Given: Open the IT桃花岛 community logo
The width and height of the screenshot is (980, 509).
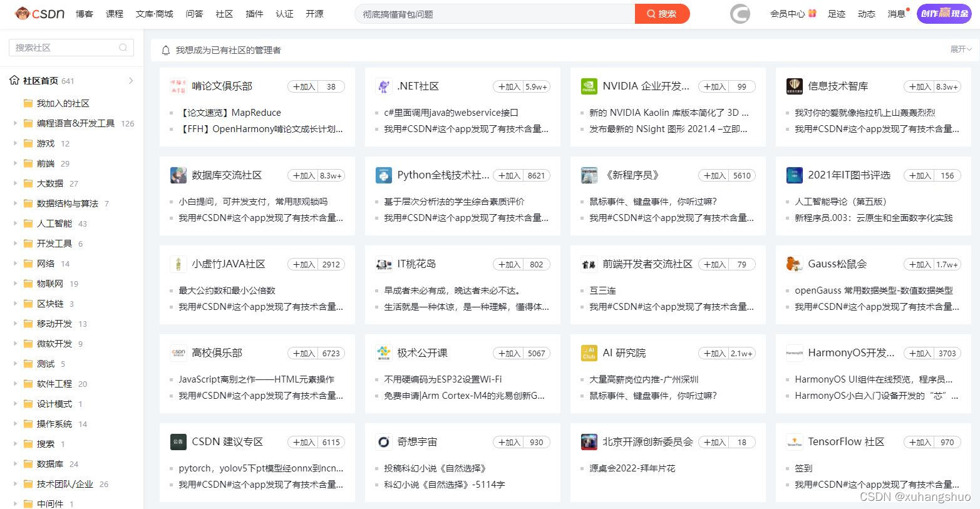Looking at the screenshot, I should [384, 264].
